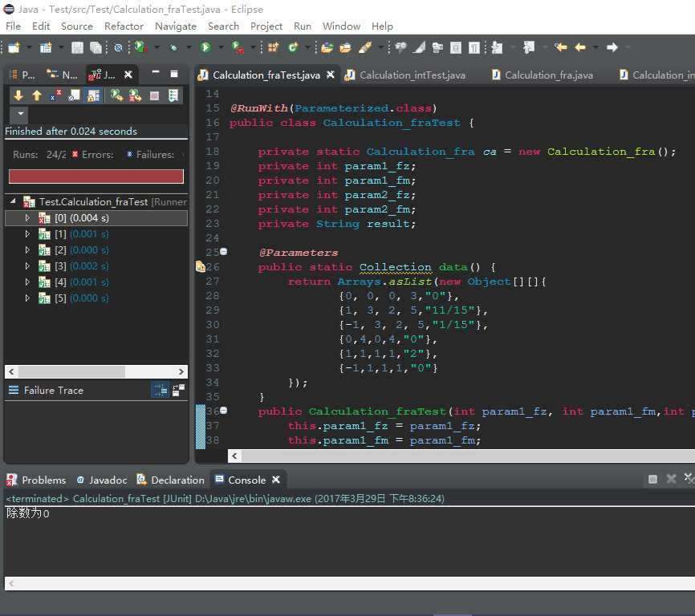695x616 pixels.
Task: Close the Calculation_fraTest.java editor tab
Action: [x=330, y=75]
